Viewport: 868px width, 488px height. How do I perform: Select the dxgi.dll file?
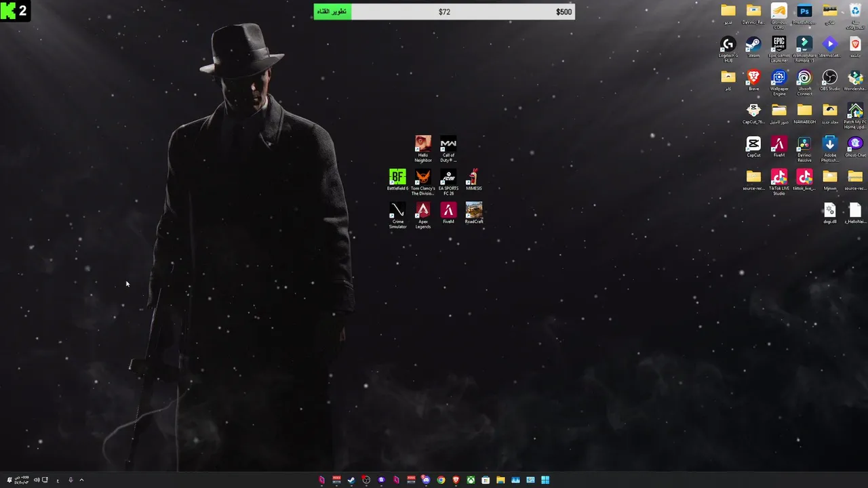(830, 213)
